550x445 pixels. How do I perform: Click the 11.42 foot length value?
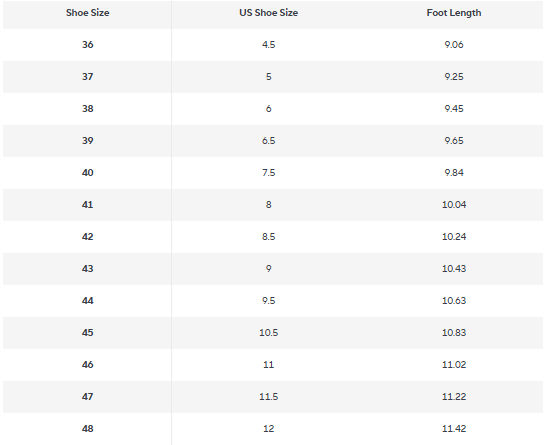click(x=454, y=429)
